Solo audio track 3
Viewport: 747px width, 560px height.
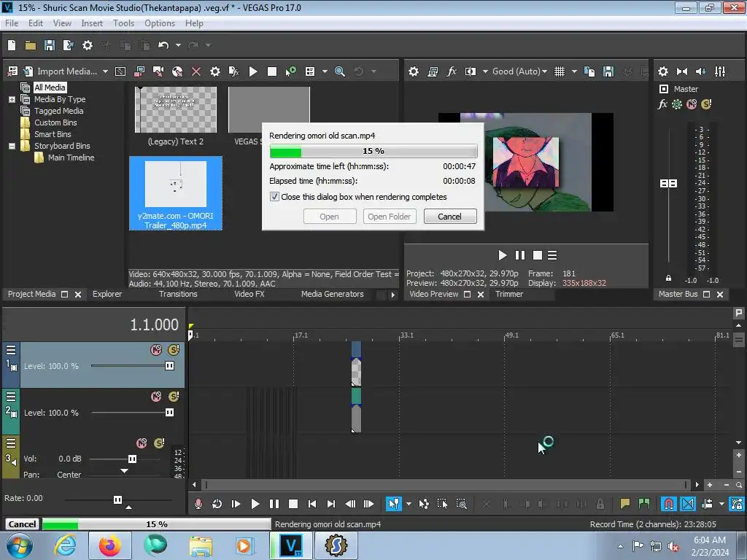coord(159,443)
